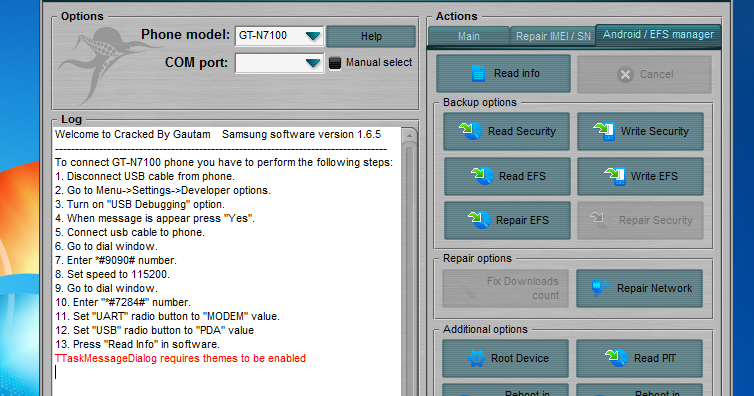754x396 pixels.
Task: Click the Repair Network button label
Action: pos(654,288)
